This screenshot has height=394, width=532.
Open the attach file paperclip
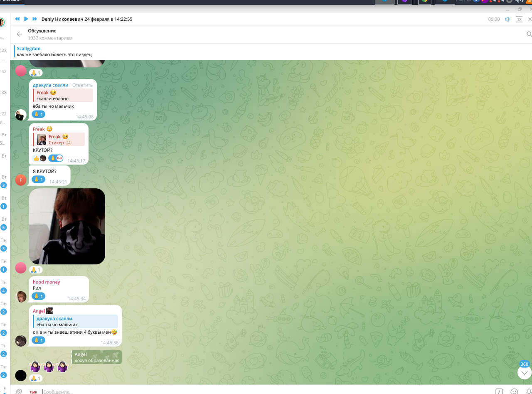(19, 392)
